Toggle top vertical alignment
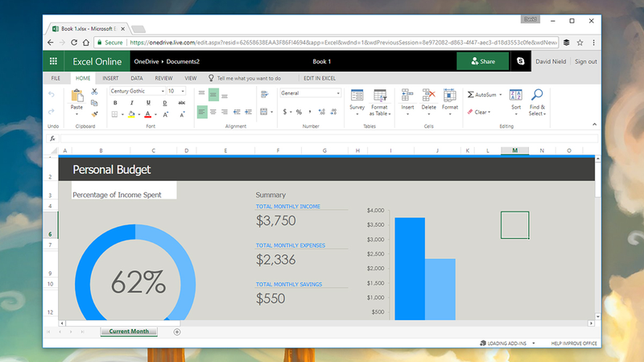This screenshot has height=362, width=644. [202, 93]
